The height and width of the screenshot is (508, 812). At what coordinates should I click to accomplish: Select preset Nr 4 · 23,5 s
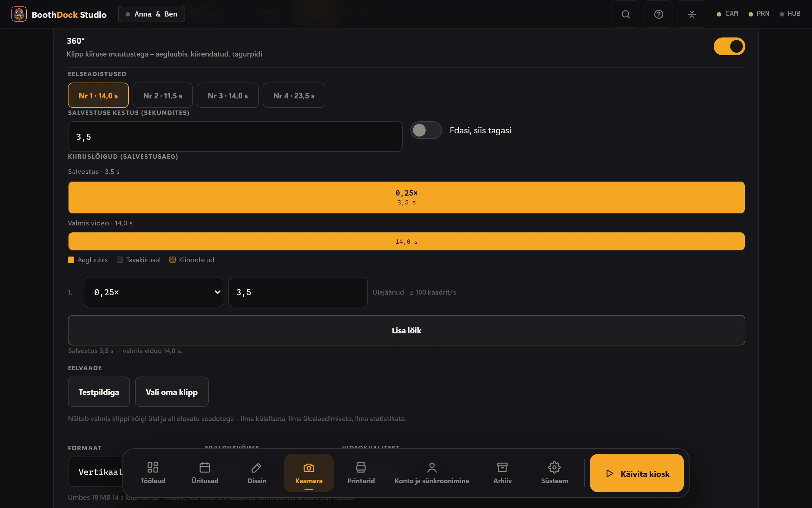pos(294,96)
